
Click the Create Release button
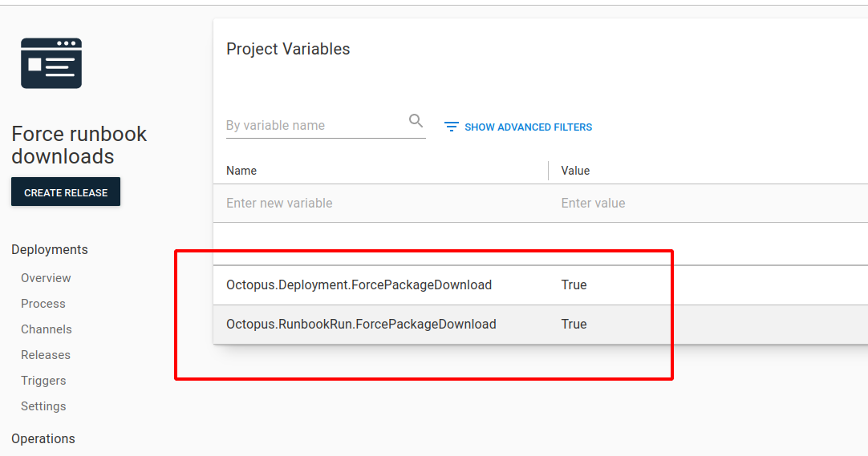coord(66,192)
